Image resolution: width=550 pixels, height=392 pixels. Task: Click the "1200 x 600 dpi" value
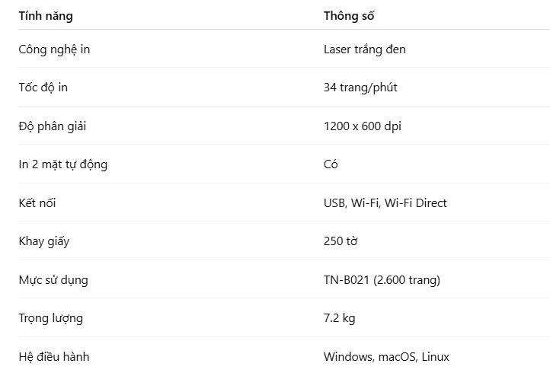tap(362, 126)
